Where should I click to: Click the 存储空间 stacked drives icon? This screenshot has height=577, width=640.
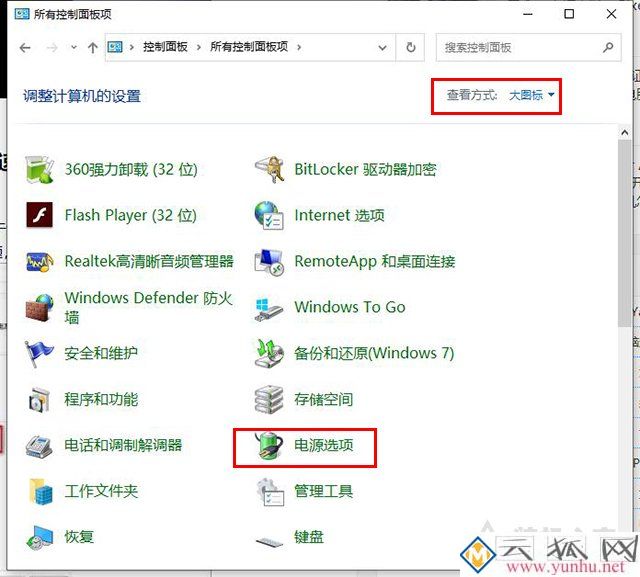point(269,399)
